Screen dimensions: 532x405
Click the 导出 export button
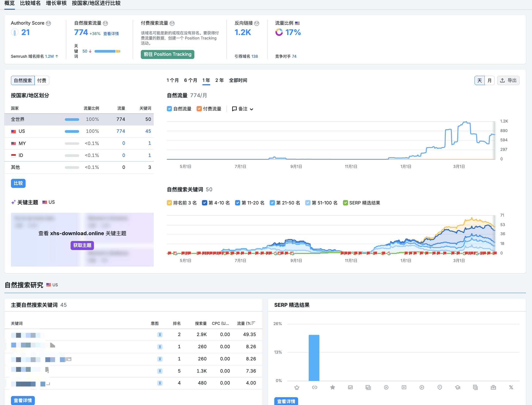coord(508,80)
